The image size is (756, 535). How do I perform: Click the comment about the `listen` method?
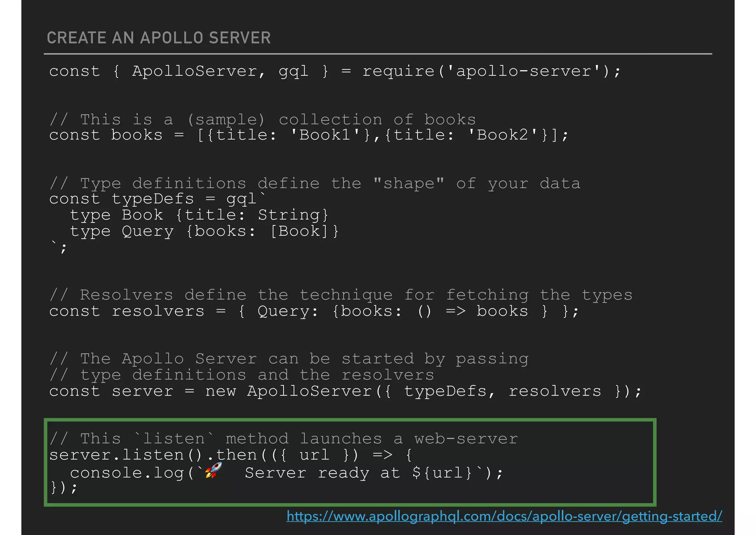(283, 439)
